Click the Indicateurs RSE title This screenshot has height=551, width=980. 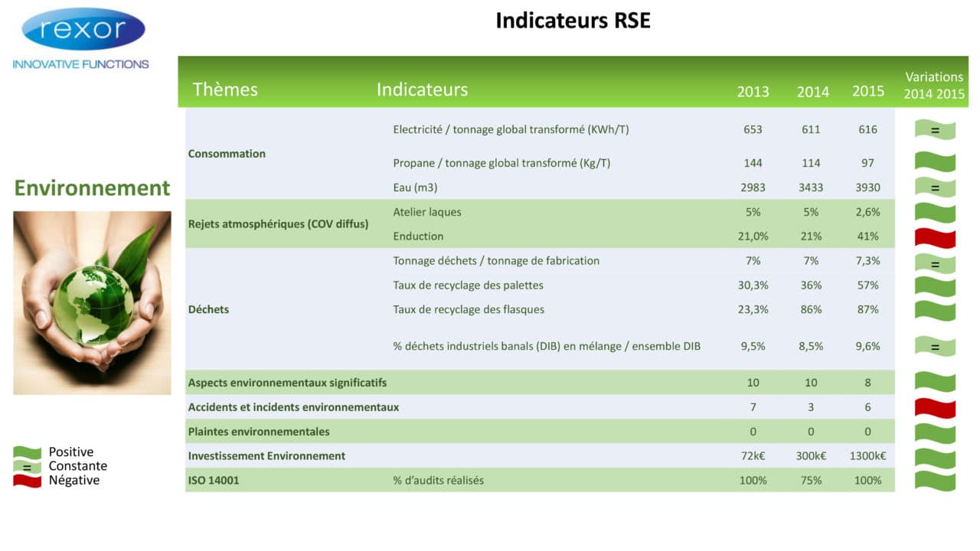tap(573, 20)
